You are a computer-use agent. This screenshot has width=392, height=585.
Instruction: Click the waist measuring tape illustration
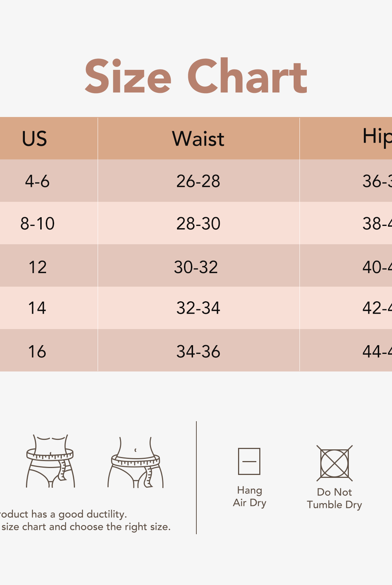point(50,461)
